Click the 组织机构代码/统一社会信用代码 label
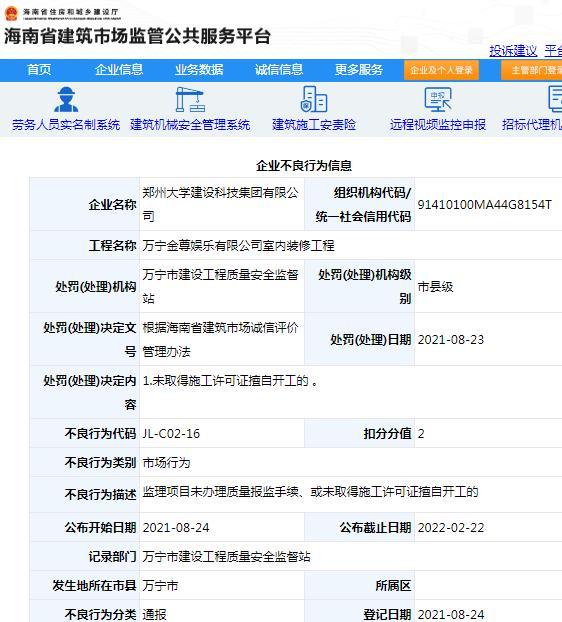 [x=363, y=204]
